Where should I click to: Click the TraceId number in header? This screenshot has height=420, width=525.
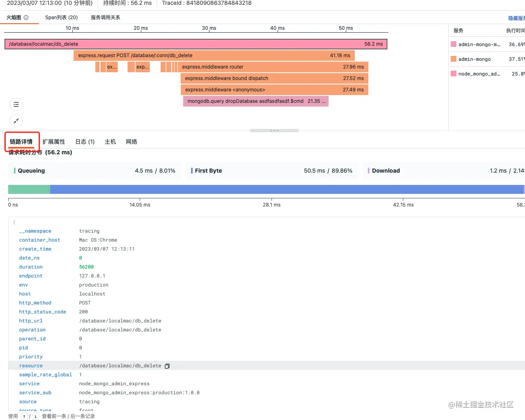(219, 3)
